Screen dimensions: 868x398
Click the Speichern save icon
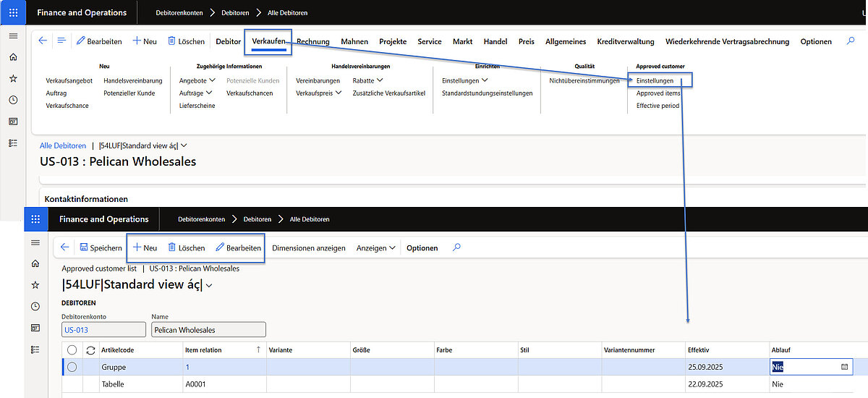click(84, 247)
